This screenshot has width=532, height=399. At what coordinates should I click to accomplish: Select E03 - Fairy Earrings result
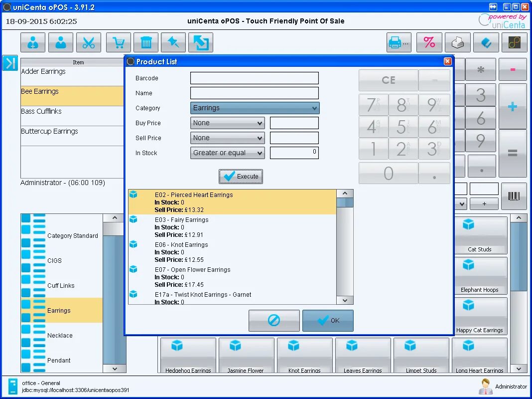233,227
